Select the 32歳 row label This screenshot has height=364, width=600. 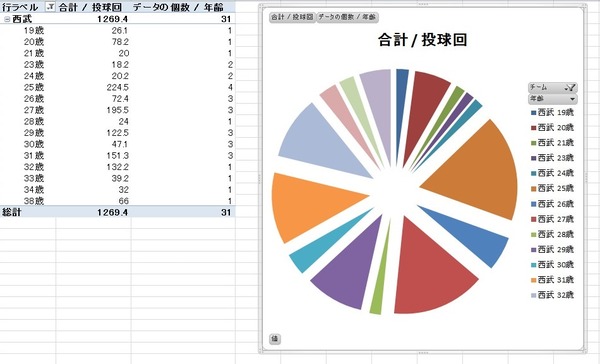(x=34, y=167)
